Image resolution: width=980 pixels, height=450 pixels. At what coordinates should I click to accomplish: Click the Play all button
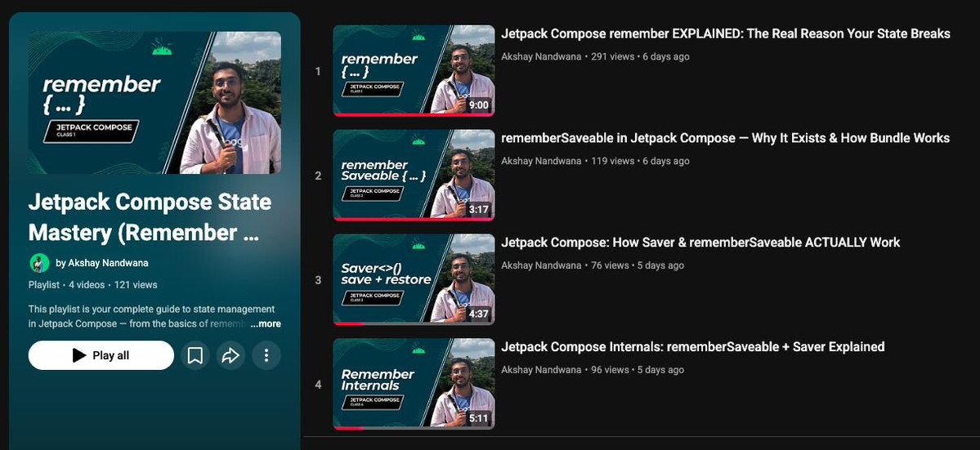(x=101, y=355)
